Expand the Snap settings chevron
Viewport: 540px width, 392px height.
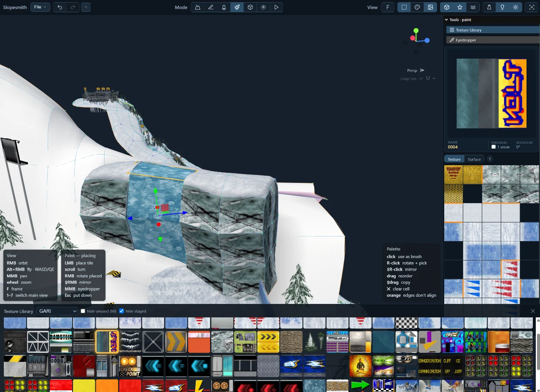coord(434,78)
